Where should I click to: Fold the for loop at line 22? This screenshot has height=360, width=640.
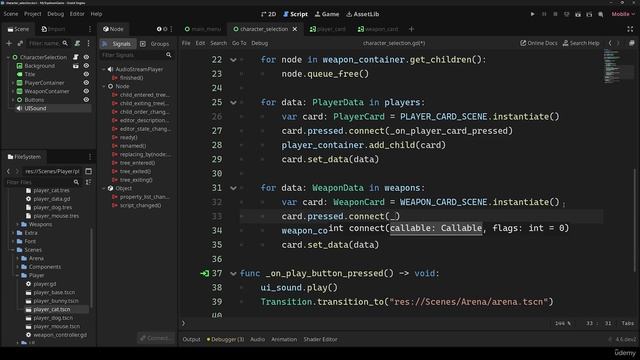[x=233, y=60]
